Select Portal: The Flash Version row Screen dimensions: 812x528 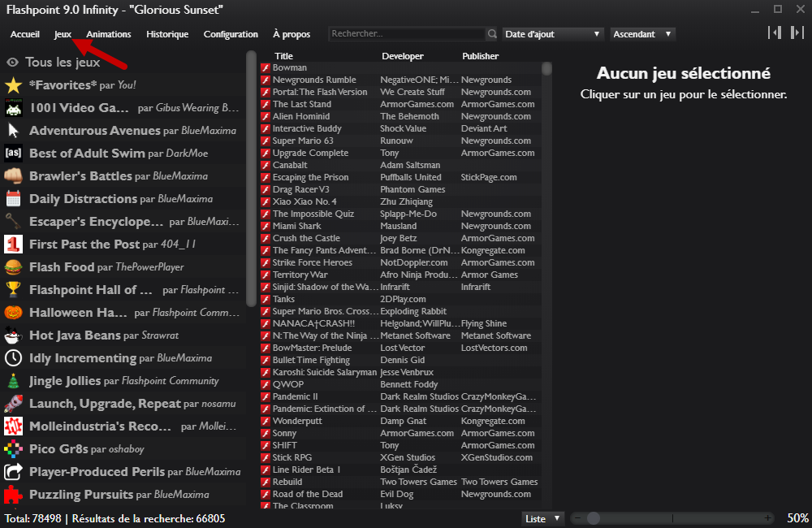tap(401, 93)
